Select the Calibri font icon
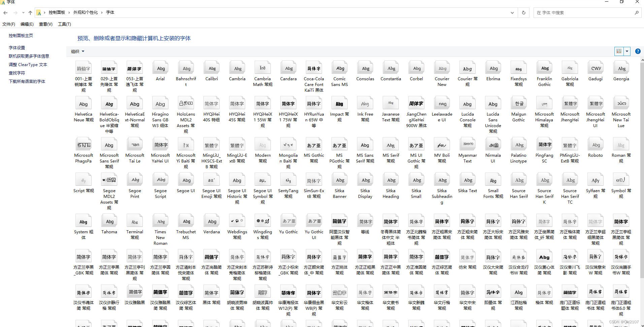 tap(212, 68)
